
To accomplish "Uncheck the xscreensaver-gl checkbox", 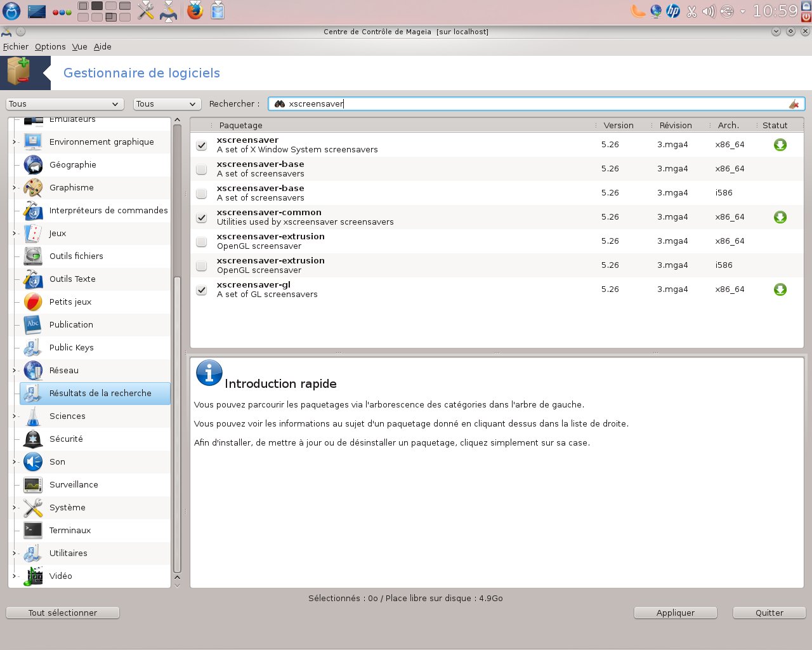I will click(x=202, y=290).
